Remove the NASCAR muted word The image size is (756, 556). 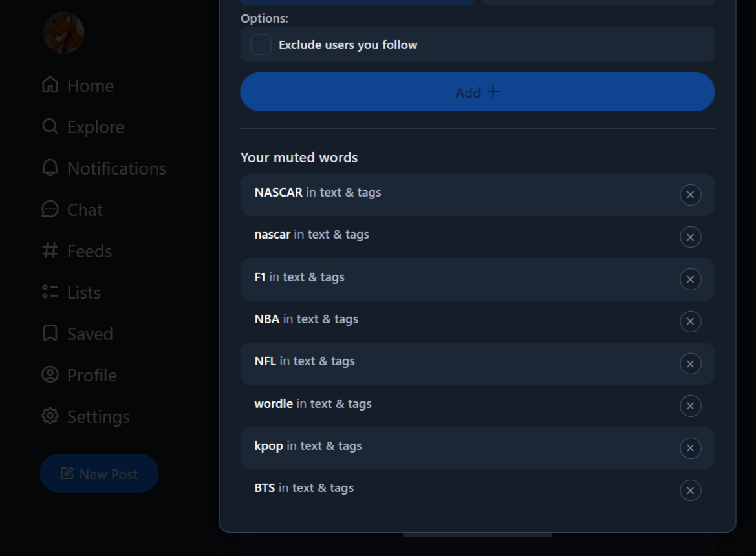coord(690,195)
